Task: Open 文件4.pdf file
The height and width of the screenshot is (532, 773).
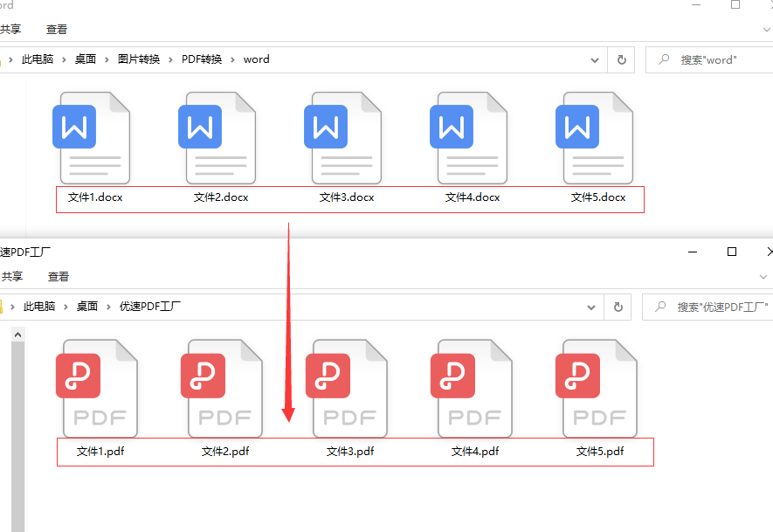Action: click(x=474, y=389)
